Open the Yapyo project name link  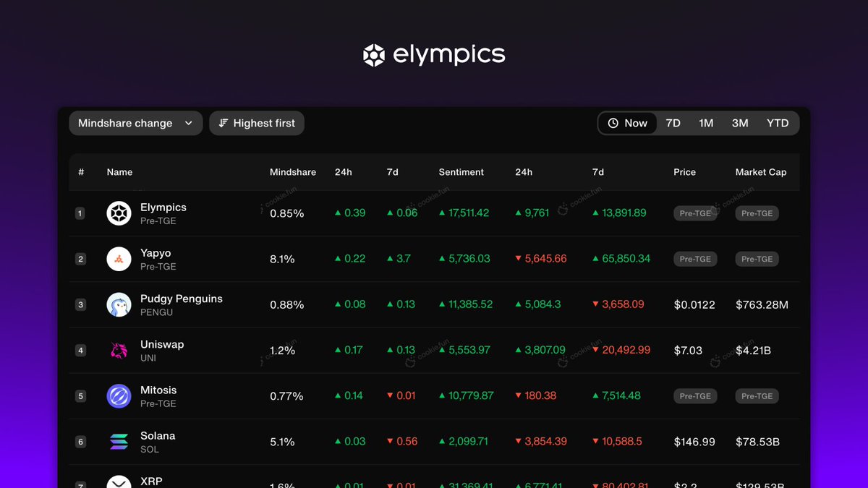(x=156, y=253)
